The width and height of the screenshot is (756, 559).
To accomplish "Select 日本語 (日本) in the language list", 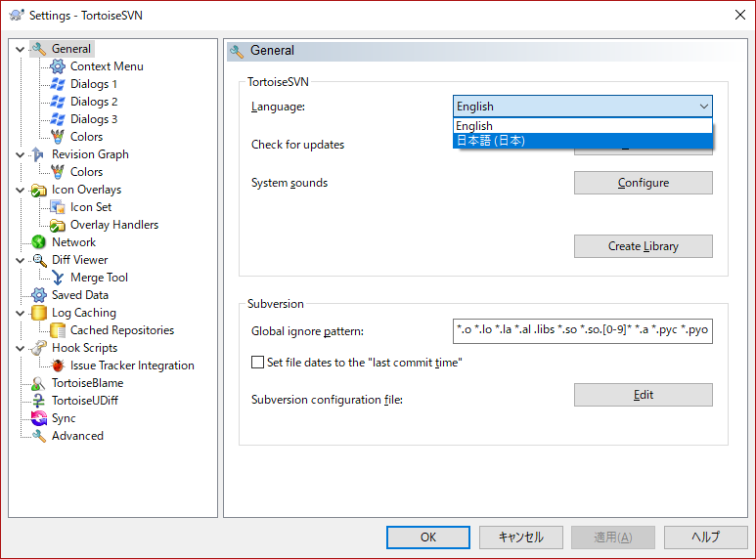I will click(583, 141).
